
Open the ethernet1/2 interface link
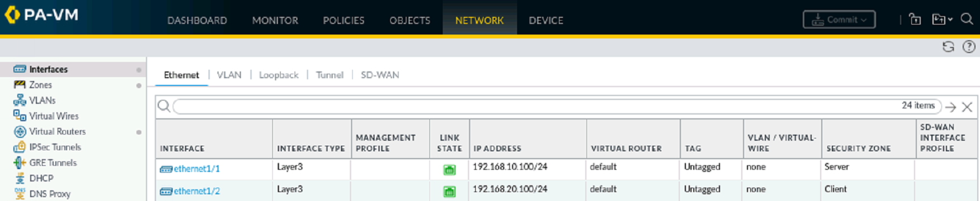[197, 191]
